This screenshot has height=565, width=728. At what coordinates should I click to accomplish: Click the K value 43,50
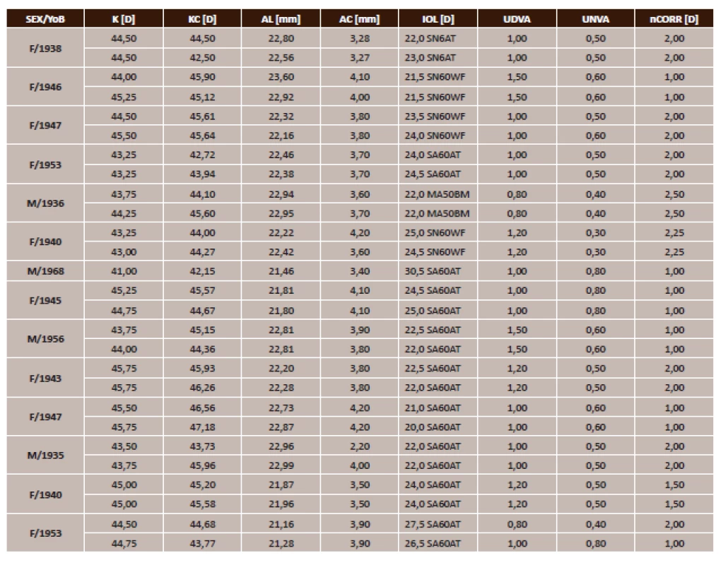coord(124,446)
